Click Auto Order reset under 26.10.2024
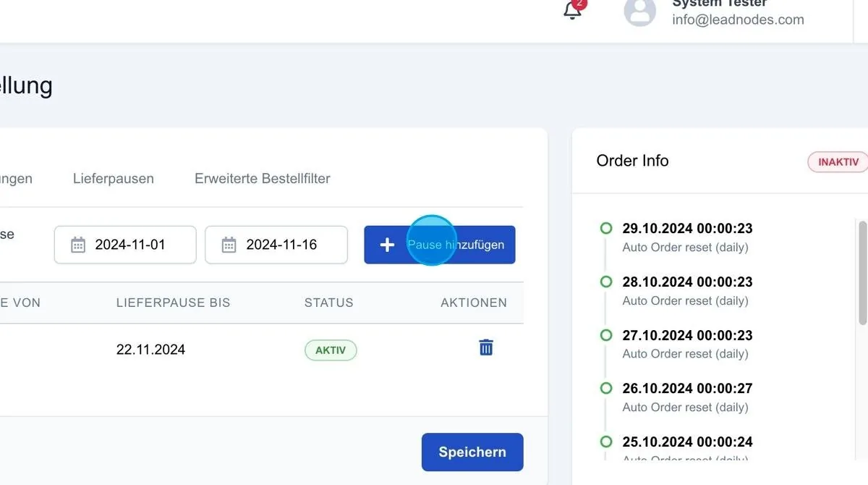 pos(685,408)
